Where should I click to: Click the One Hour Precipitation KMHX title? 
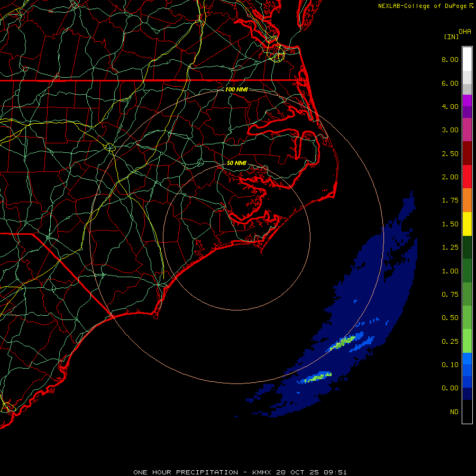coord(240,472)
